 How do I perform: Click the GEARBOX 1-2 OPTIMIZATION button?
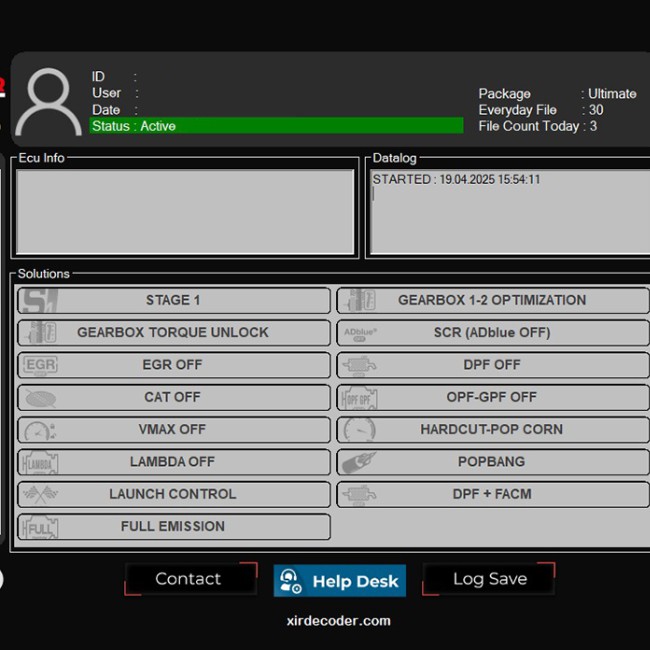(x=493, y=300)
